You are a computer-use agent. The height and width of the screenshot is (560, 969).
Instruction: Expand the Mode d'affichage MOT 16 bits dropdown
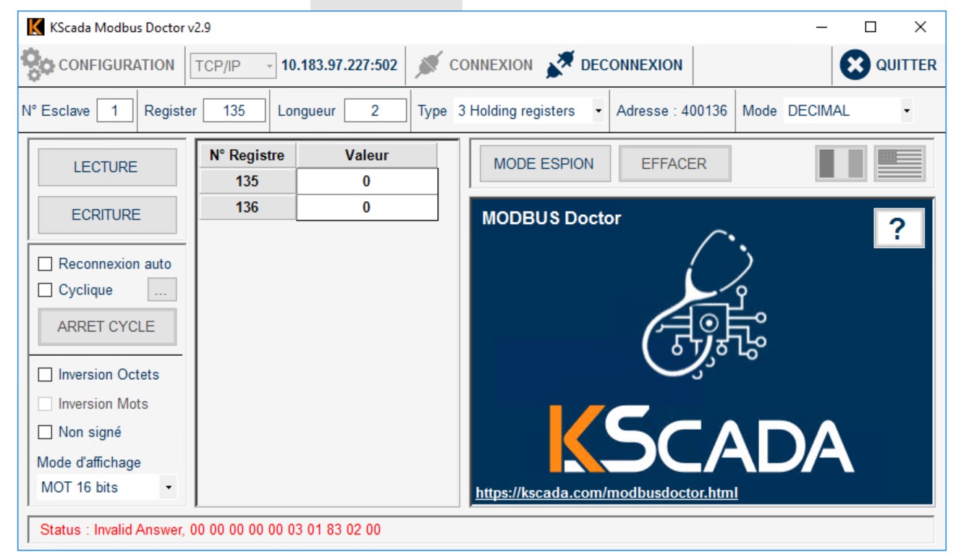tap(107, 487)
